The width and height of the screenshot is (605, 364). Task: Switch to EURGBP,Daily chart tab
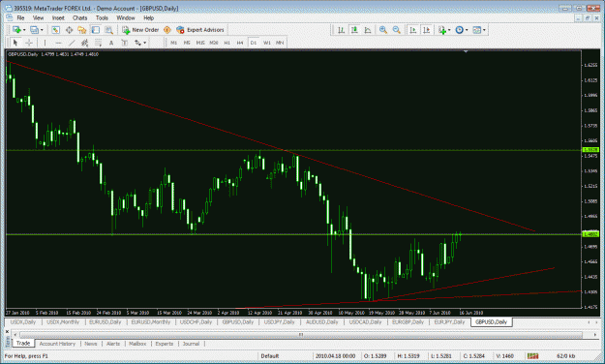[408, 322]
